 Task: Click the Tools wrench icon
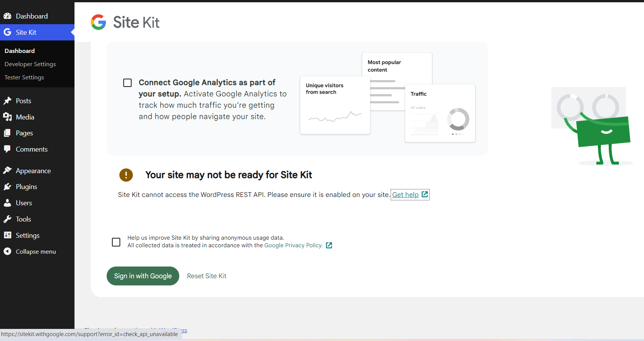(8, 219)
